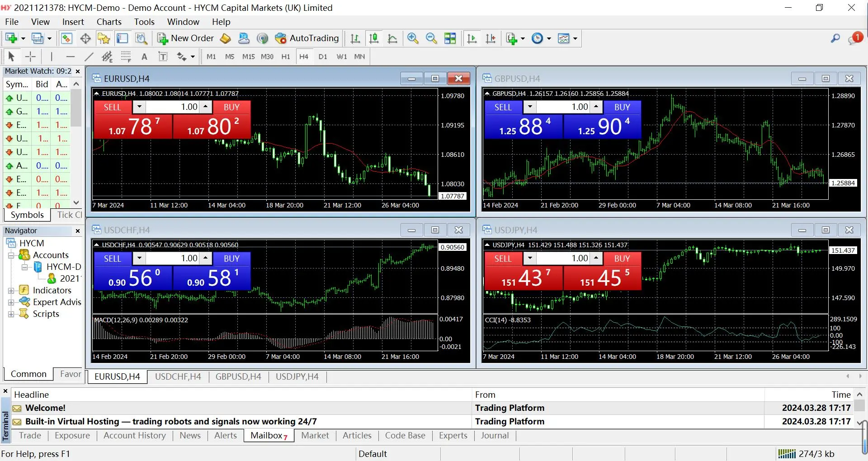Switch timeframe to H1
This screenshot has width=868, height=461.
point(286,56)
